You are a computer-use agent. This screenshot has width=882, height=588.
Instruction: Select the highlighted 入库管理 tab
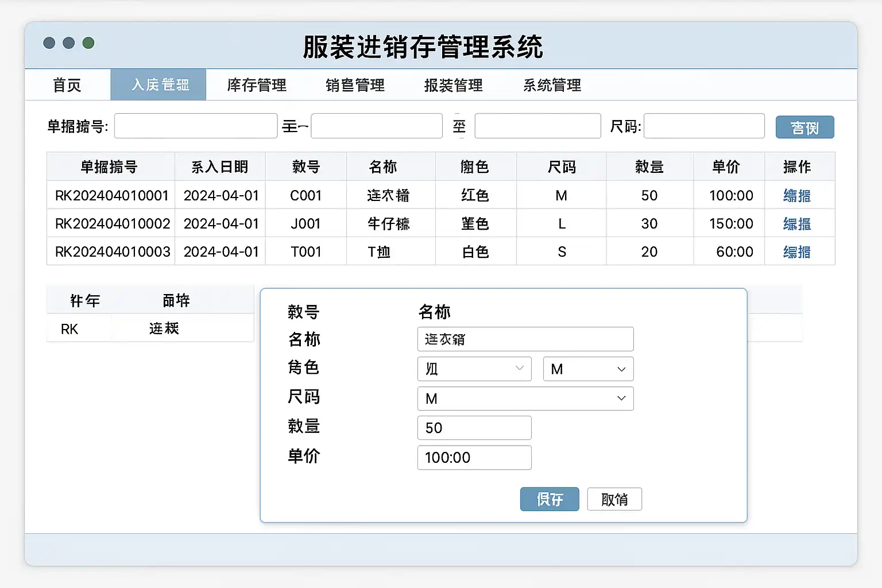click(159, 85)
